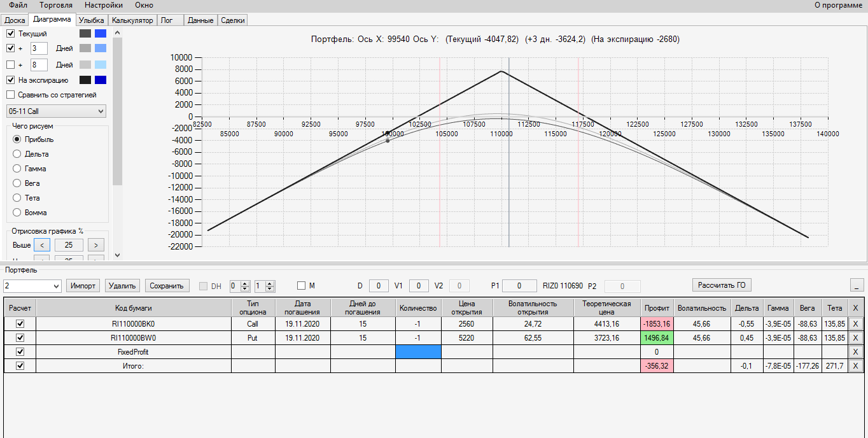The height and width of the screenshot is (438, 868).
Task: Toggle the +3 Дней curve checkbox
Action: tap(10, 48)
